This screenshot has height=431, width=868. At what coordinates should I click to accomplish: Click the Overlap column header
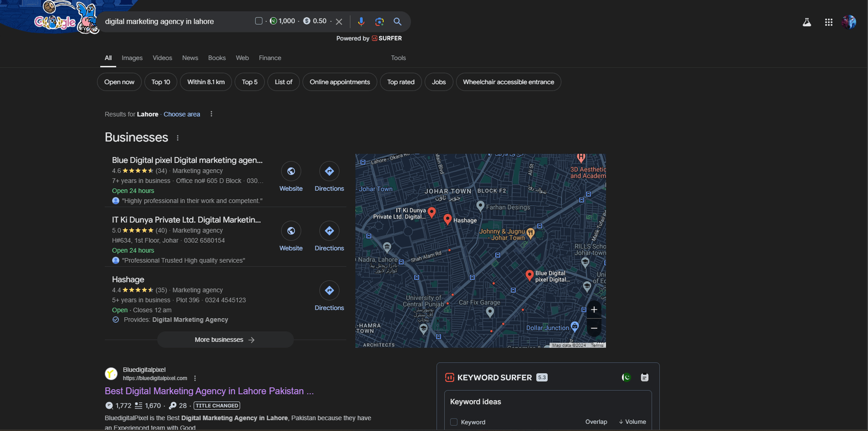[x=596, y=422]
